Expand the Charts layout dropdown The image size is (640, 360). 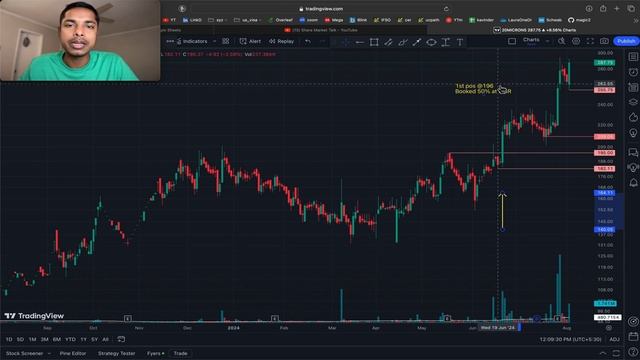[x=547, y=41]
